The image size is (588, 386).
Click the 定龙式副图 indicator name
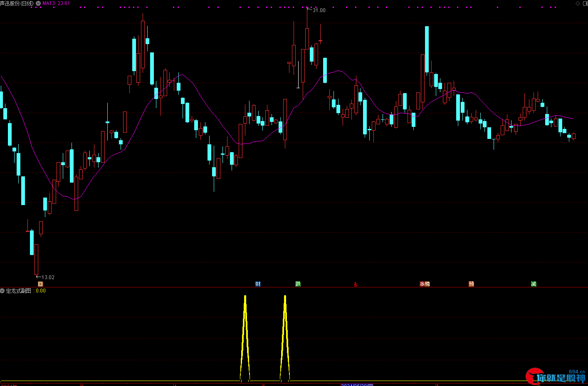[x=19, y=291]
